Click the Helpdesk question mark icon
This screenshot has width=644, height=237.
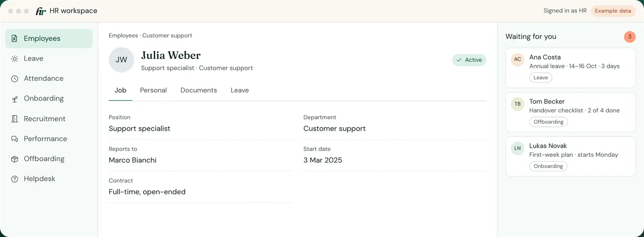(15, 179)
